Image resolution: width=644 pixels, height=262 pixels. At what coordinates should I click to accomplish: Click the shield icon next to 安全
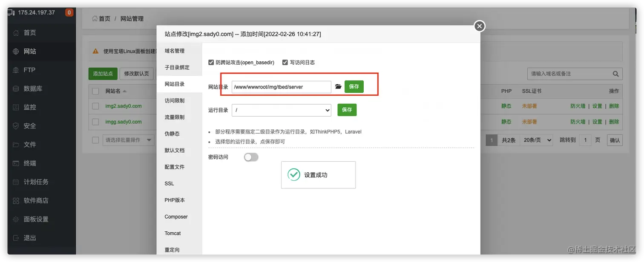[16, 126]
